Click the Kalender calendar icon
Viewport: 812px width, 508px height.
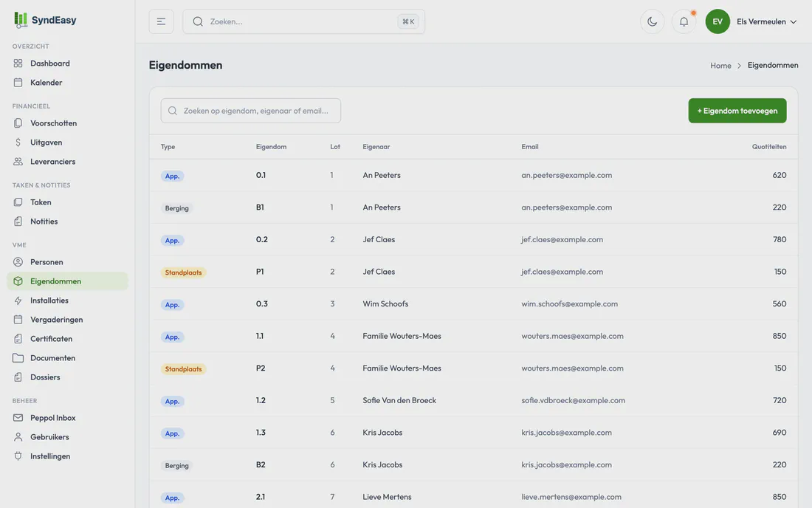[18, 83]
